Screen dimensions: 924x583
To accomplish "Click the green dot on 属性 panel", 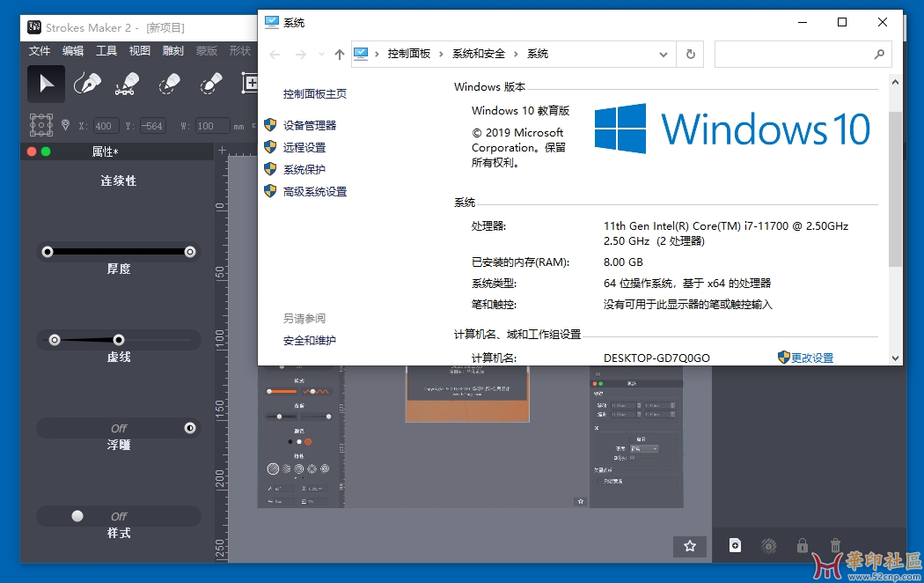I will coord(46,151).
